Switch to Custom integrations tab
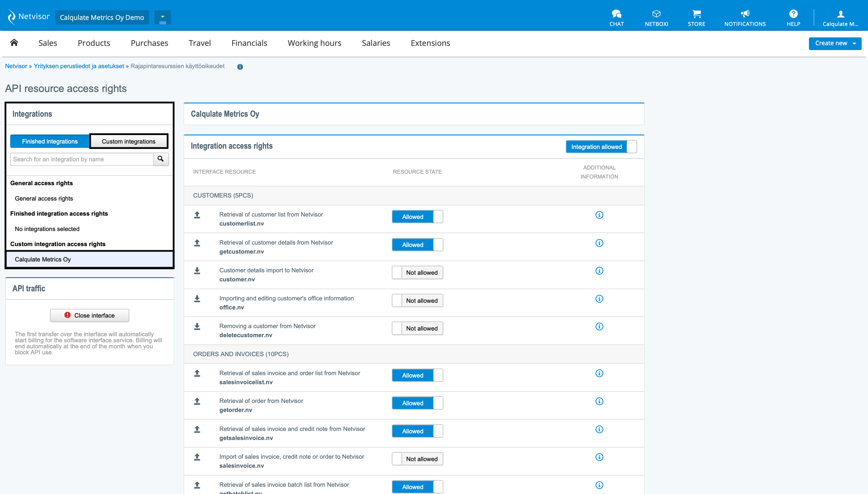 [x=128, y=141]
